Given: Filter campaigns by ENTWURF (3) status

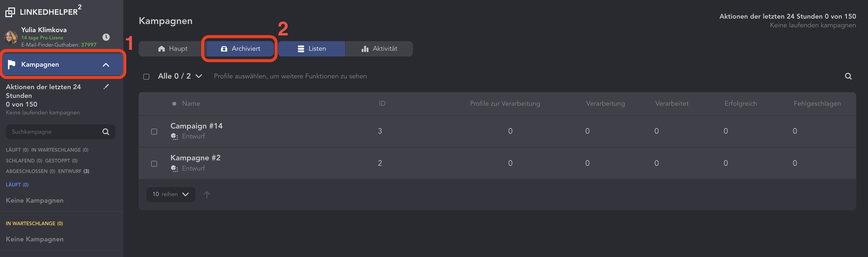Looking at the screenshot, I should tap(73, 171).
